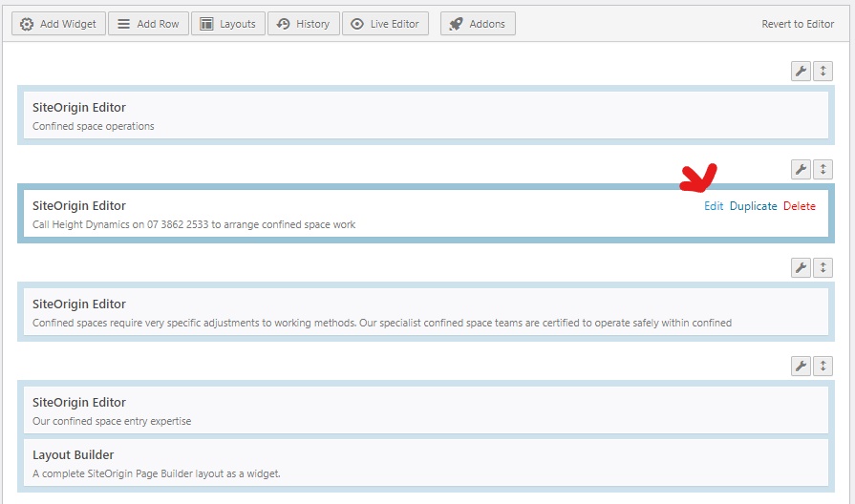Open Addons with the rocket icon
This screenshot has height=504, width=855.
click(478, 24)
